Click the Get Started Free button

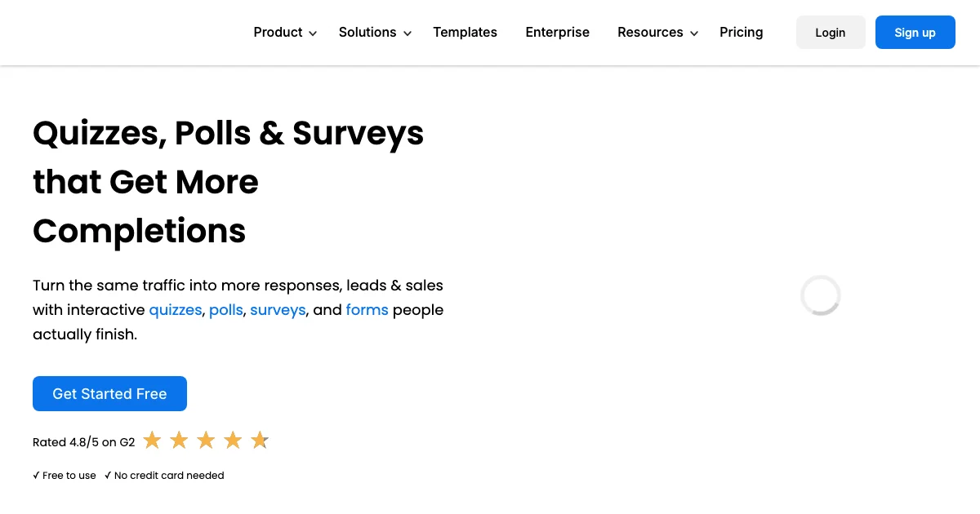click(109, 393)
